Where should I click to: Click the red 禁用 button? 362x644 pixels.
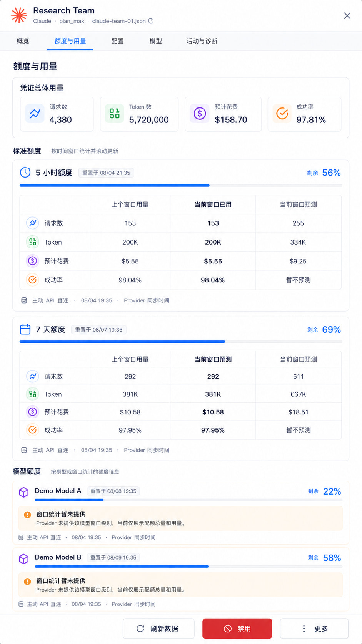[x=237, y=629]
